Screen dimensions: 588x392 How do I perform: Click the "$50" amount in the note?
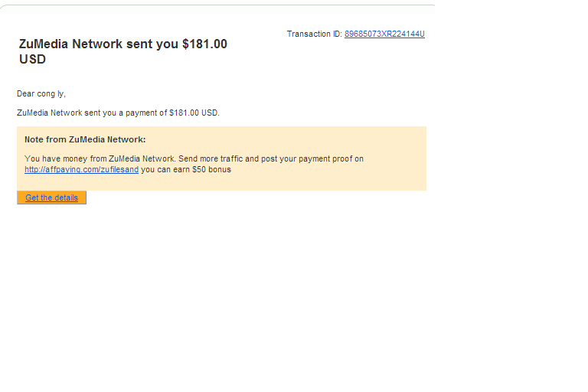click(199, 169)
